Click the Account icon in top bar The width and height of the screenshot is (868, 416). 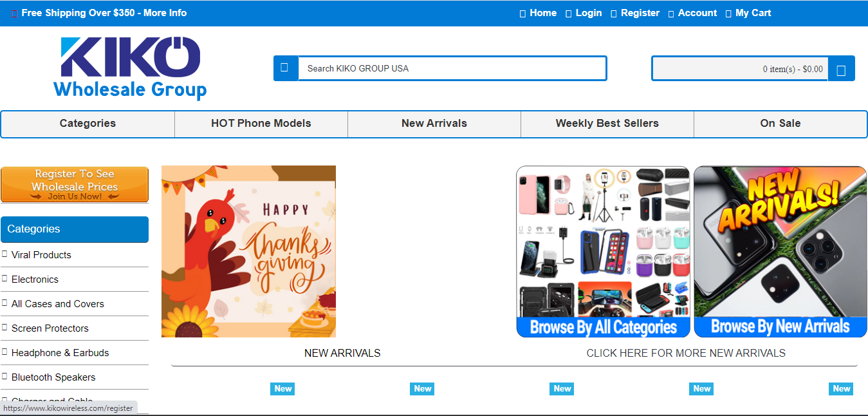pos(671,14)
